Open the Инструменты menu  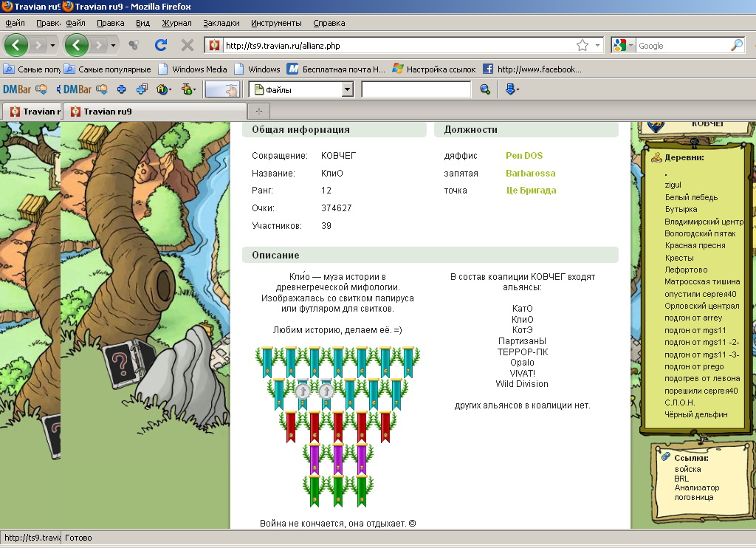coord(276,23)
